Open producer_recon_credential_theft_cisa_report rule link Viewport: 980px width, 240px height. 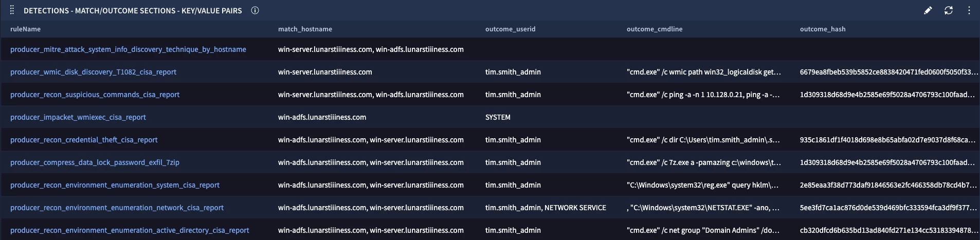(84, 140)
